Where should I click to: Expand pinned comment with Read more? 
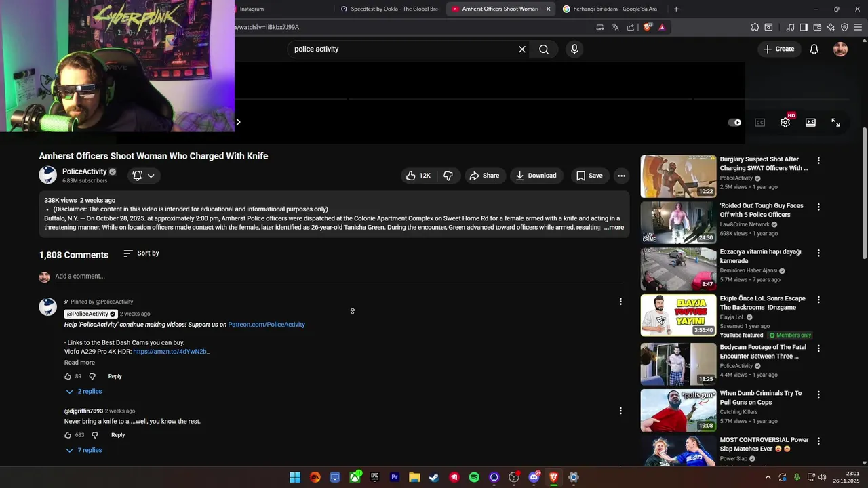coord(79,363)
